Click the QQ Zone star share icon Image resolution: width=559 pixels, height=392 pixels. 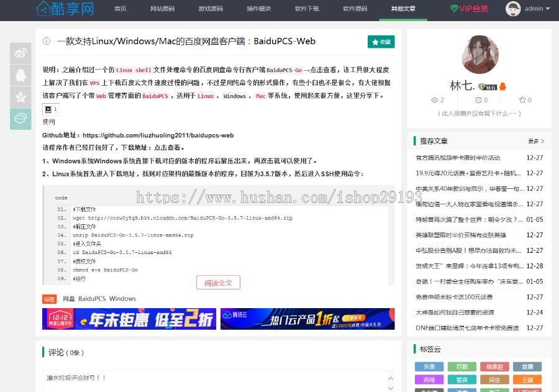(x=20, y=97)
